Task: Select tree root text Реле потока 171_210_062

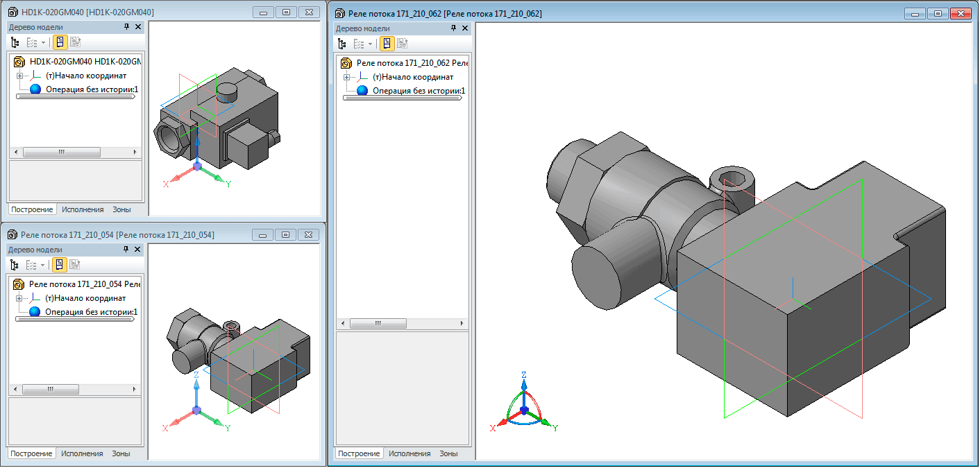Action: [412, 63]
